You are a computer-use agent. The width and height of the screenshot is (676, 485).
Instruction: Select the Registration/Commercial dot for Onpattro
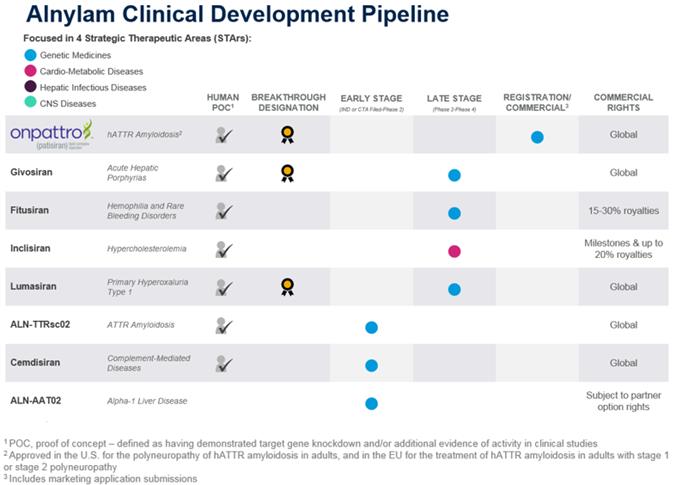pyautogui.click(x=537, y=137)
